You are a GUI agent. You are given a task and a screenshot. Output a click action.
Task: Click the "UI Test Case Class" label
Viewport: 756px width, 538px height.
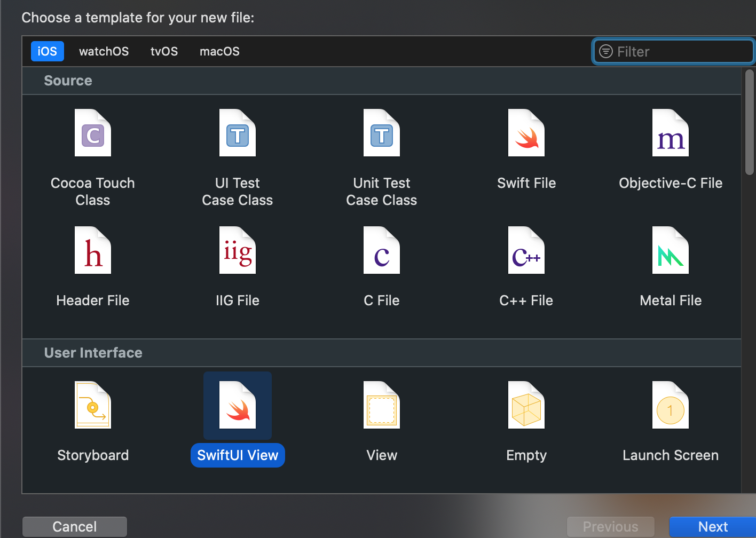click(x=238, y=192)
